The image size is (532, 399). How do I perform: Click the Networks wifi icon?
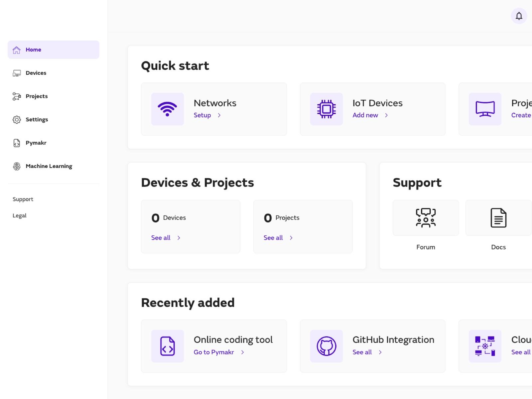[x=167, y=109]
